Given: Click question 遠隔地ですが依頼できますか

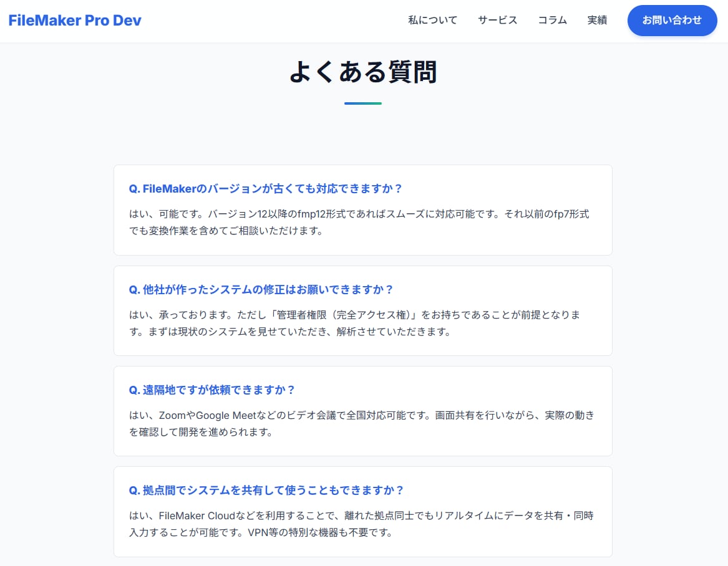Looking at the screenshot, I should pos(211,390).
